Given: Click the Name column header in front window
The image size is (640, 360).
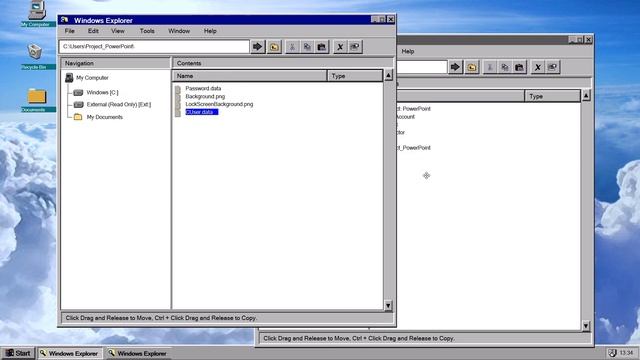Looking at the screenshot, I should coord(250,76).
